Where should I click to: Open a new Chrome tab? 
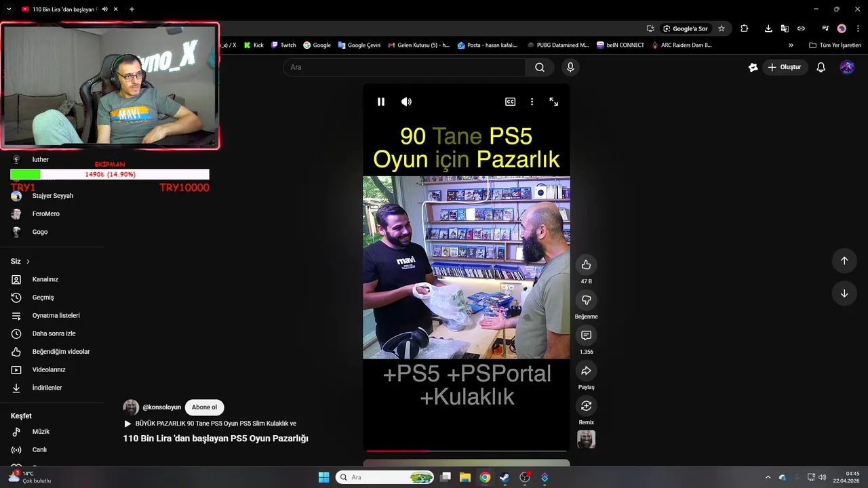click(x=132, y=9)
